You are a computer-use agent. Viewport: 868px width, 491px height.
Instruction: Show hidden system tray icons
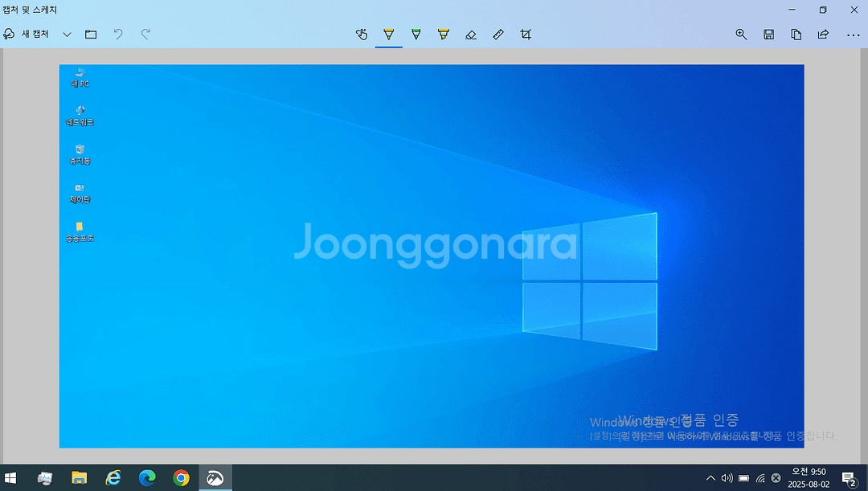(x=710, y=478)
